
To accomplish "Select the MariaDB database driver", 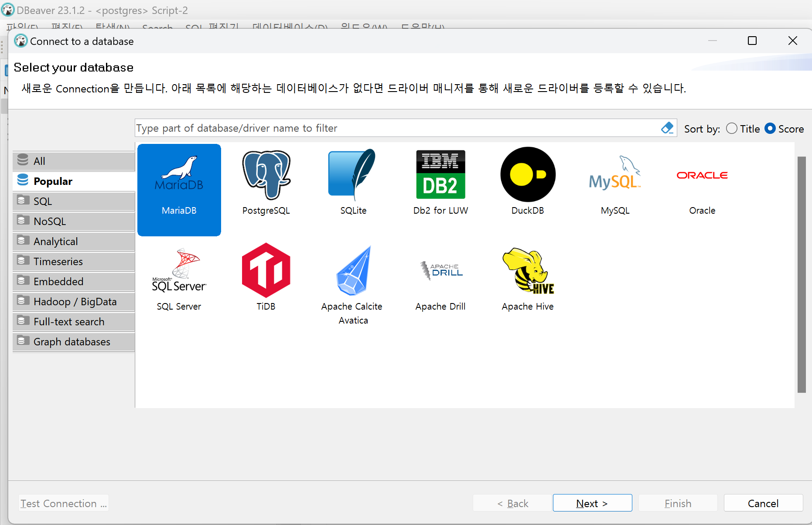I will [x=179, y=190].
